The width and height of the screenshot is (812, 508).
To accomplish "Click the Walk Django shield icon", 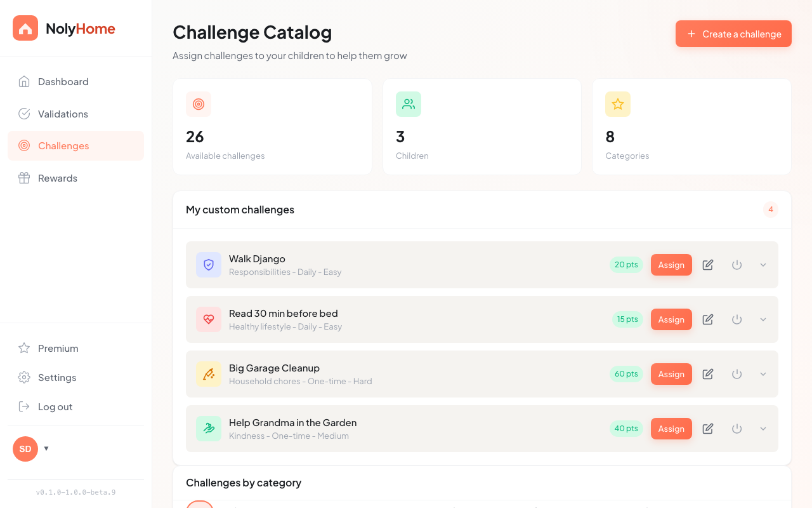I will click(209, 265).
